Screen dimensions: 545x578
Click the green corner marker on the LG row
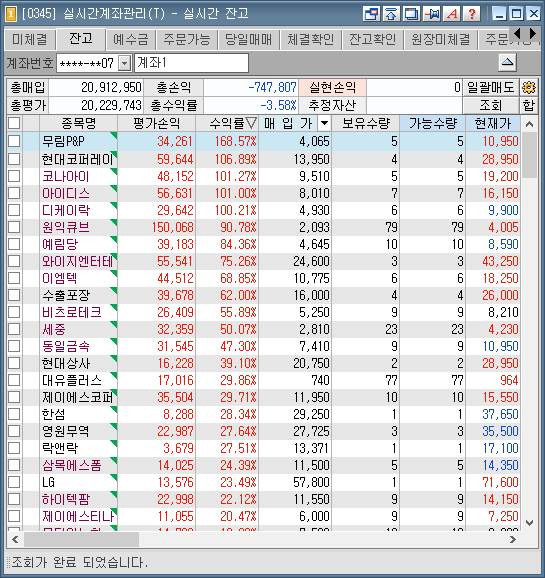pyautogui.click(x=114, y=477)
